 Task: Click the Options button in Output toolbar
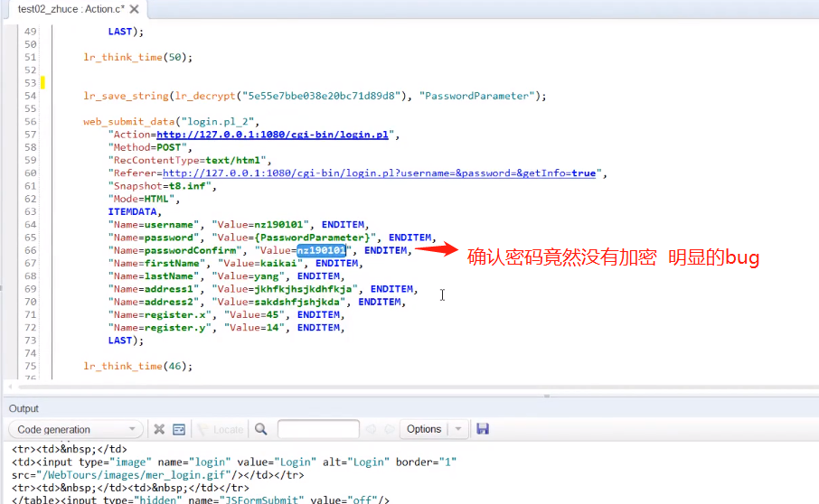click(x=424, y=429)
